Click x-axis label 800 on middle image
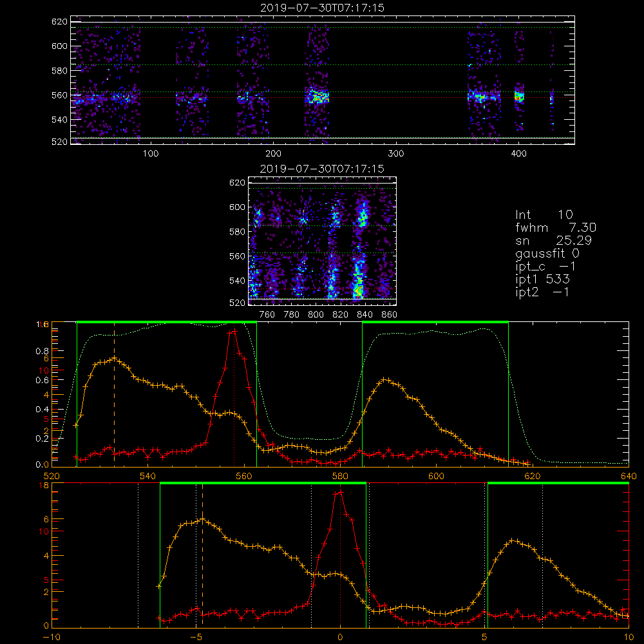The image size is (644, 644). pos(316,315)
